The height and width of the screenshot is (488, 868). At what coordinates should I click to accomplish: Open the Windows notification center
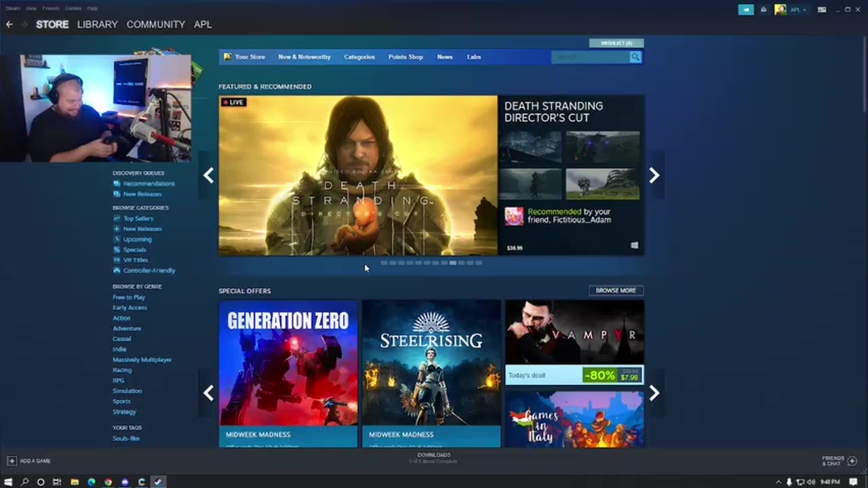tap(853, 482)
